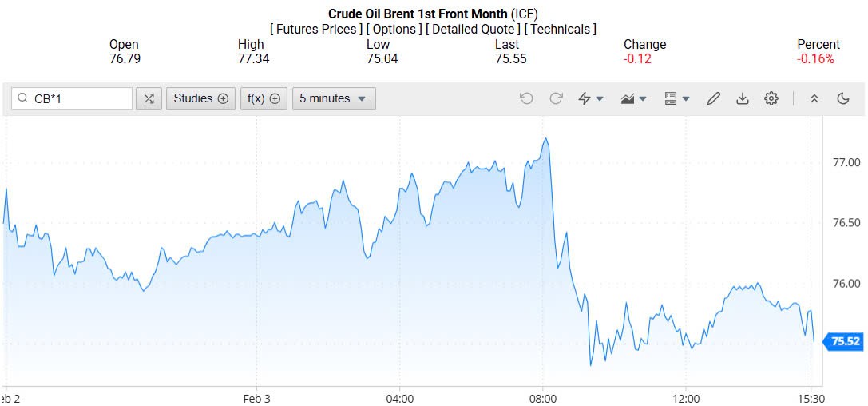Download the chart image
Image resolution: width=868 pixels, height=406 pixels.
(x=743, y=98)
